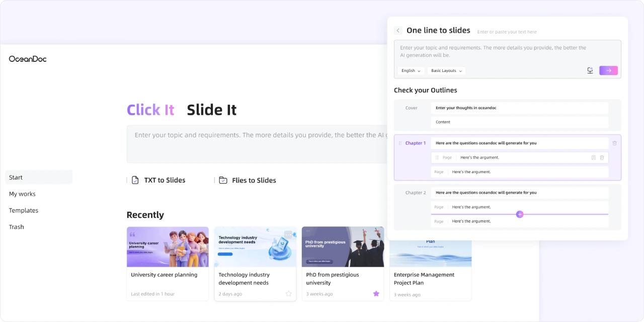644x322 pixels.
Task: Click the note icon on Chapter 1's first page row
Action: [594, 157]
